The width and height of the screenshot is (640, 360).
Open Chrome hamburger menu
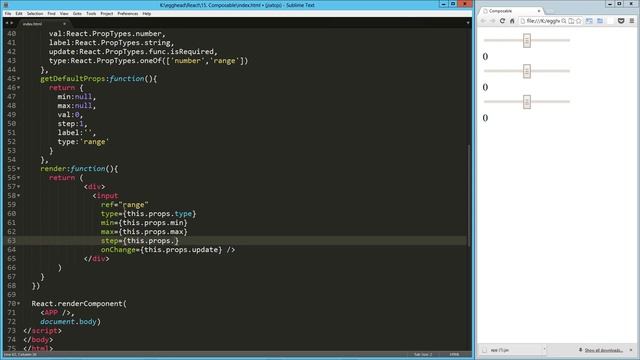632,21
